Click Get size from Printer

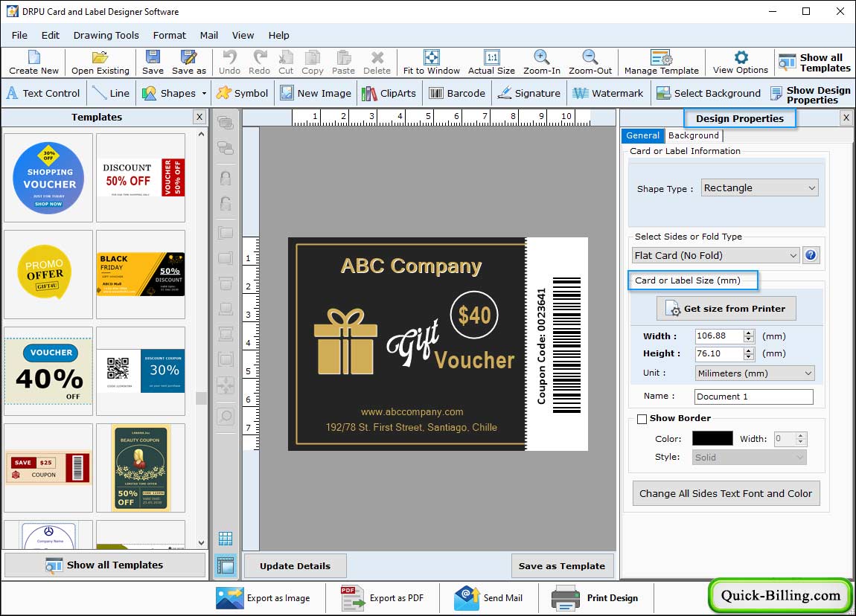pyautogui.click(x=726, y=309)
